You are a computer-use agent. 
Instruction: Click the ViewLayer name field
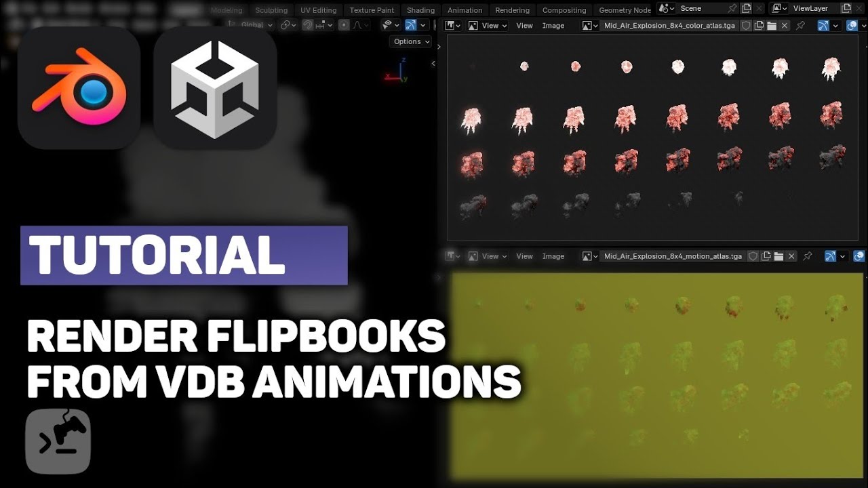click(814, 8)
